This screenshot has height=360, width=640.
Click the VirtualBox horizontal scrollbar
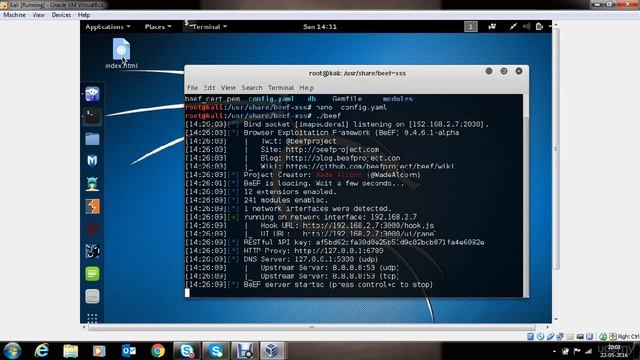click(x=311, y=327)
